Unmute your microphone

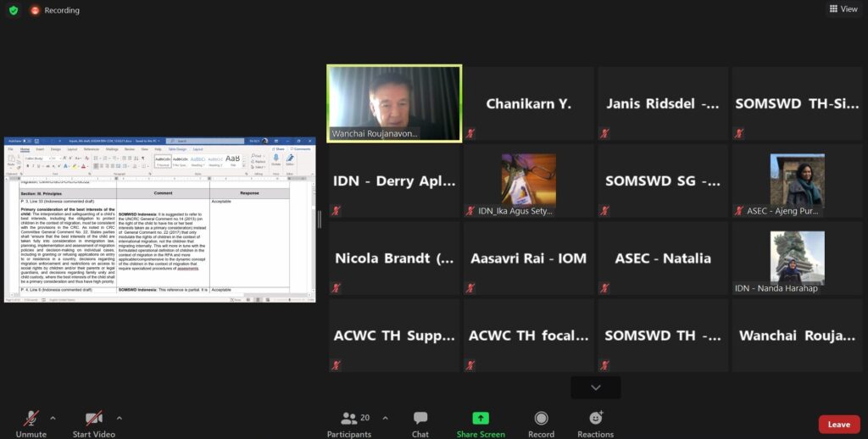point(31,424)
